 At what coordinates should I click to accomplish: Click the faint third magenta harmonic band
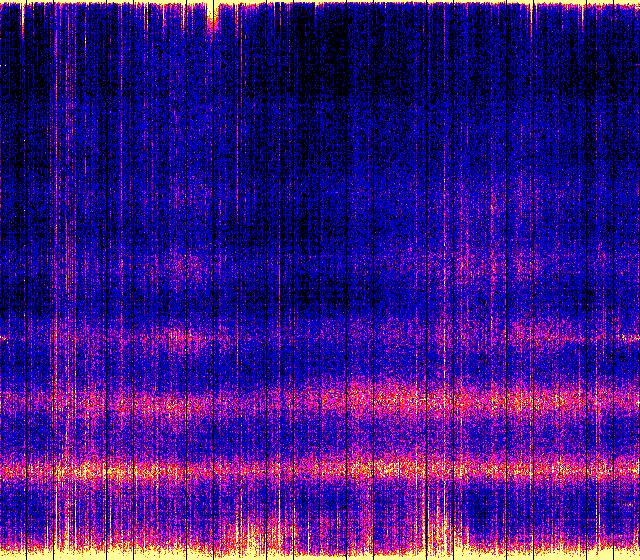(x=320, y=335)
